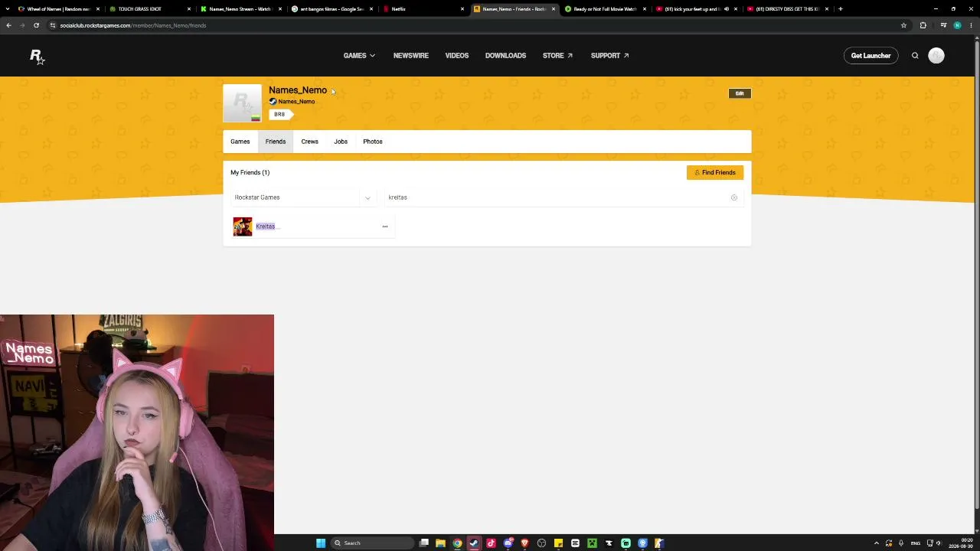980x551 pixels.
Task: Switch to the Wheel of Names browser tab
Action: [57, 9]
